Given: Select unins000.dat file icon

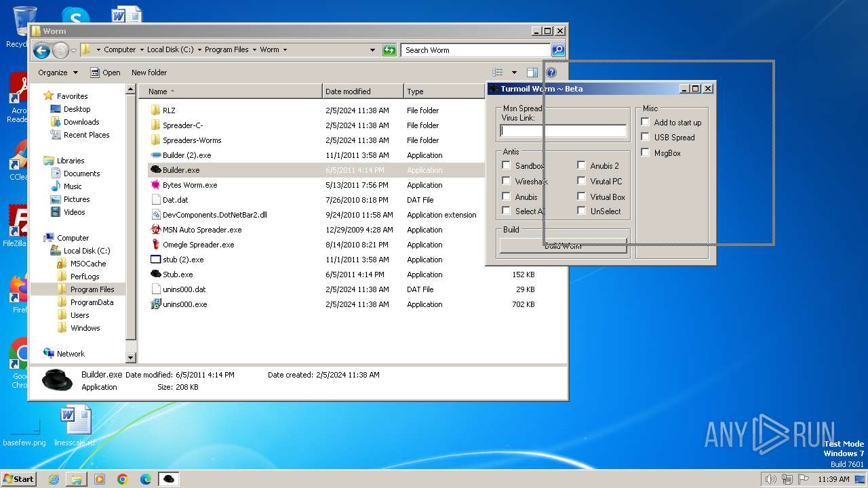Looking at the screenshot, I should [x=155, y=289].
